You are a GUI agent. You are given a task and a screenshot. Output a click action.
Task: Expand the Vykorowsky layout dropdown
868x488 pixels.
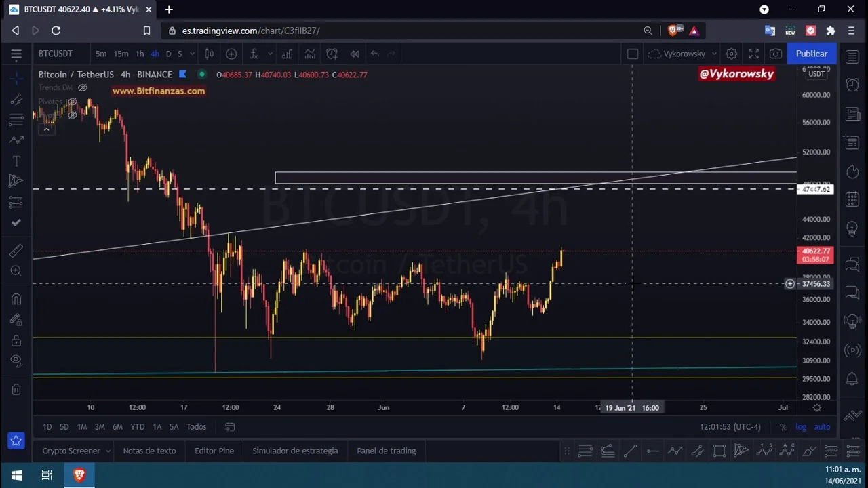[x=713, y=54]
